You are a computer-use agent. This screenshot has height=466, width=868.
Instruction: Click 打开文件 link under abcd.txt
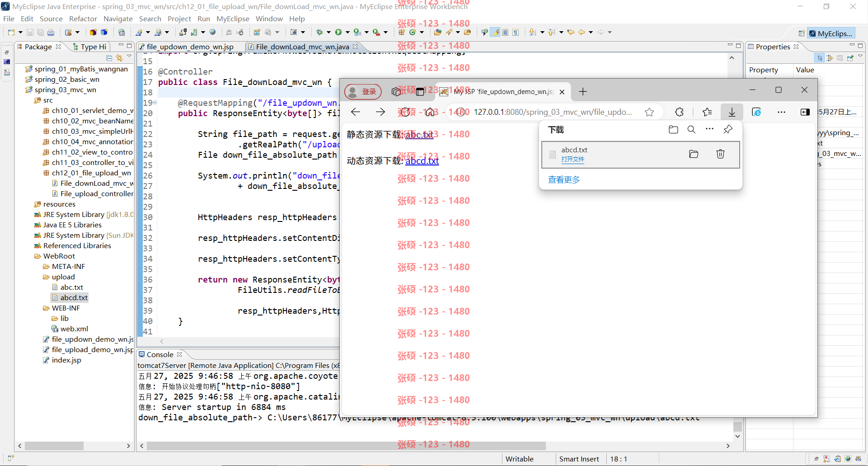coord(572,159)
